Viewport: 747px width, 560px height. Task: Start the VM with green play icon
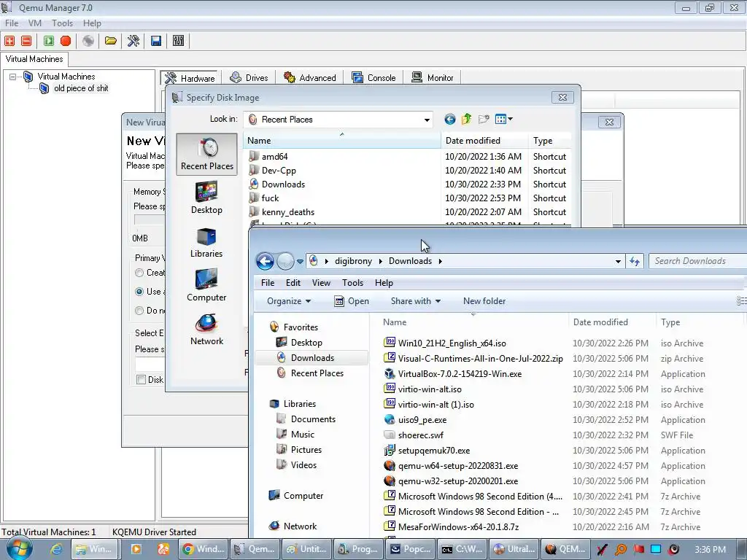[49, 41]
